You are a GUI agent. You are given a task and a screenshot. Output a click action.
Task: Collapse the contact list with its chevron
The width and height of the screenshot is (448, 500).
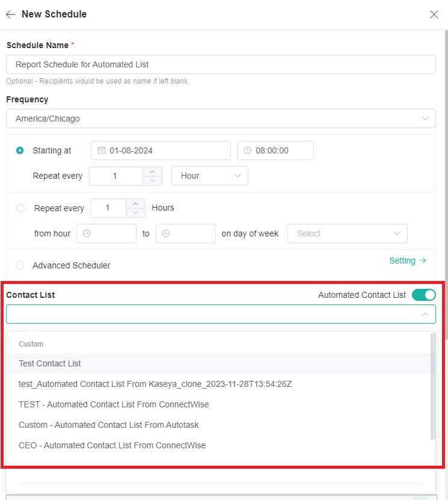[x=426, y=313]
